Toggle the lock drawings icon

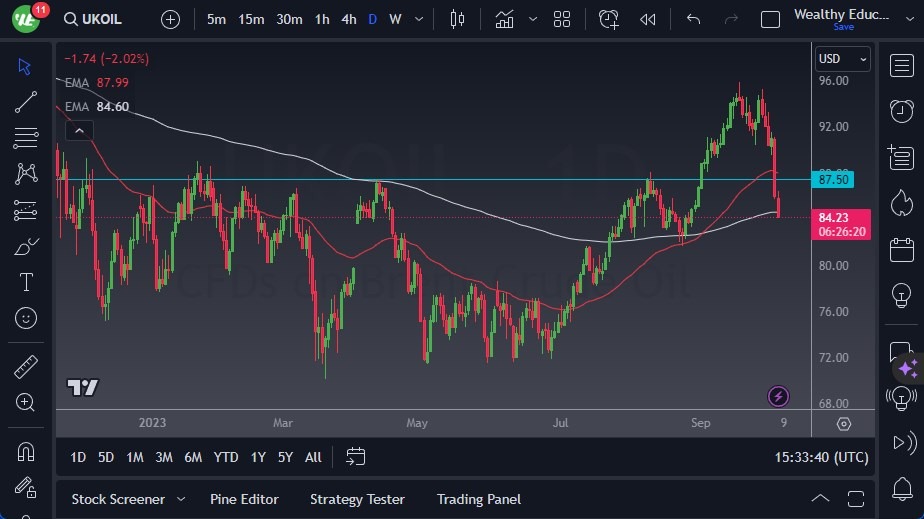coord(27,487)
